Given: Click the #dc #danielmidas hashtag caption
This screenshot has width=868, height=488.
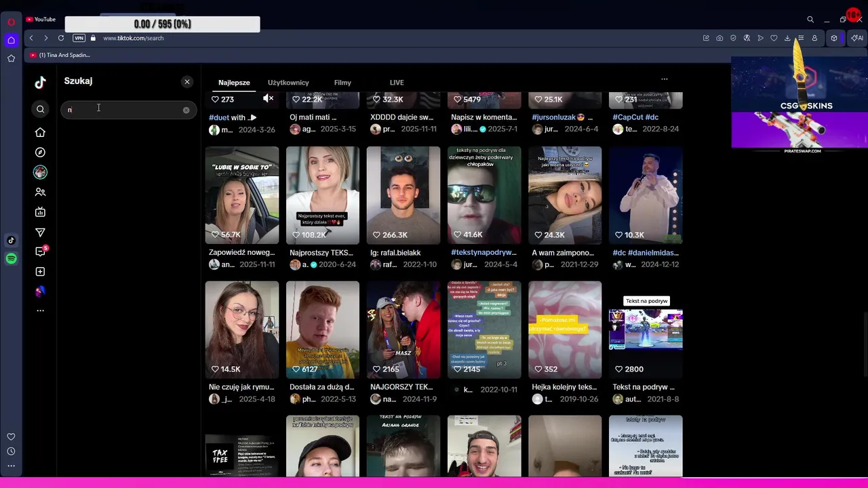Looking at the screenshot, I should click(x=646, y=253).
